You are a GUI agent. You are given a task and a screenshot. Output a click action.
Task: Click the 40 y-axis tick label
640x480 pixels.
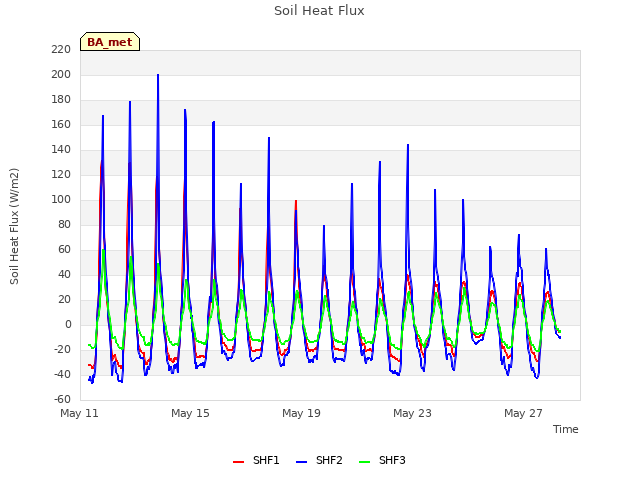(64, 275)
